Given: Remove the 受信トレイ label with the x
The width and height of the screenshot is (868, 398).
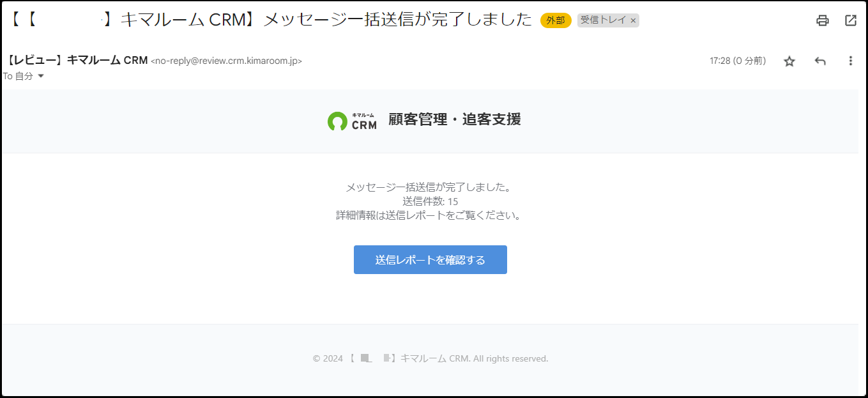Looking at the screenshot, I should click(x=633, y=20).
